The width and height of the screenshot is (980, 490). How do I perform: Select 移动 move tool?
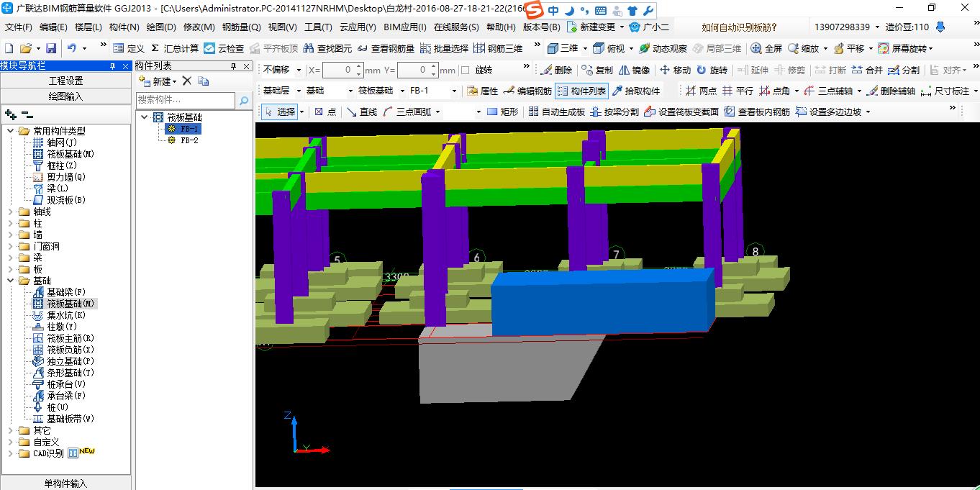coord(675,70)
